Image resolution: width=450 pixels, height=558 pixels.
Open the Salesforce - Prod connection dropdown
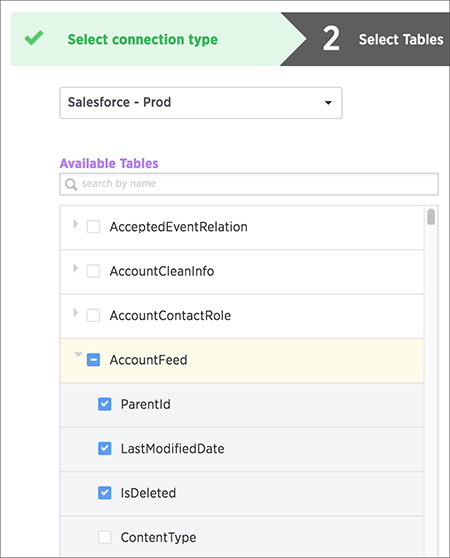201,103
